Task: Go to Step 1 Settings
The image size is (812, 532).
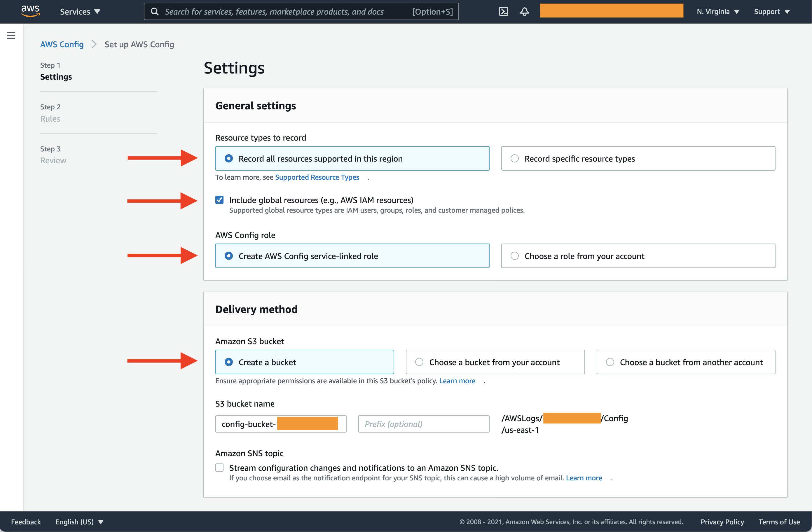Action: tap(56, 77)
